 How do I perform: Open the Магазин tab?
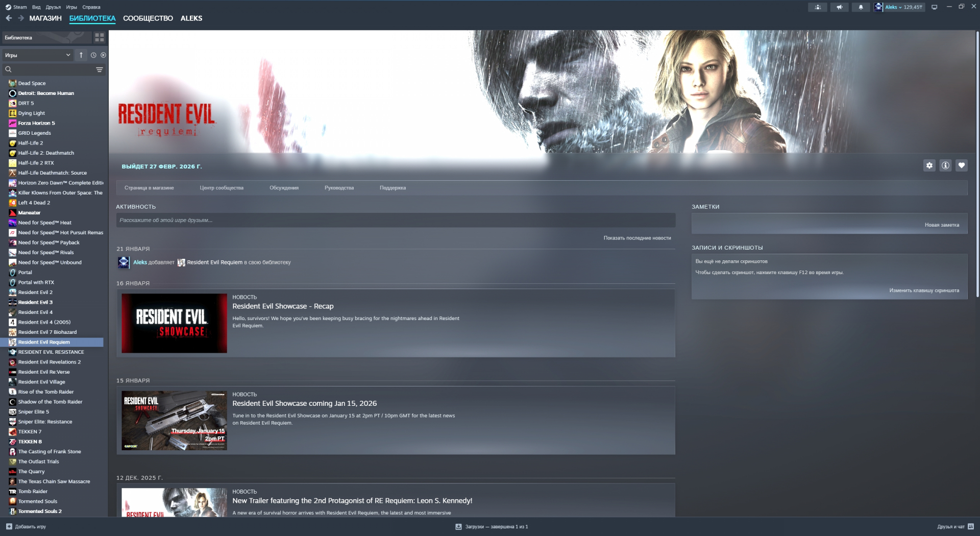45,18
